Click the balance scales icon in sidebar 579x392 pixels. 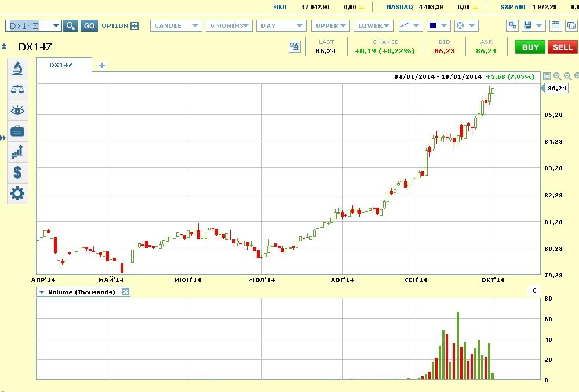point(17,89)
